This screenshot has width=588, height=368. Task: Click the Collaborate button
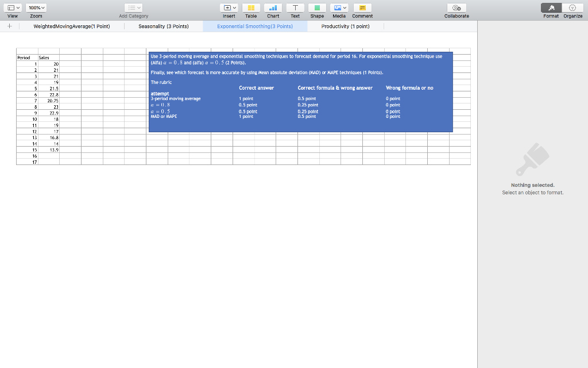point(457,8)
